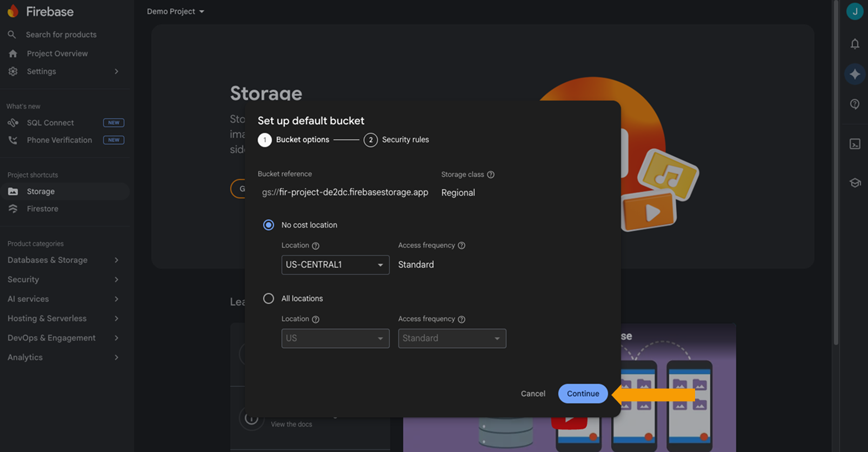Click the Phone Verification icon
868x452 pixels.
click(x=13, y=140)
